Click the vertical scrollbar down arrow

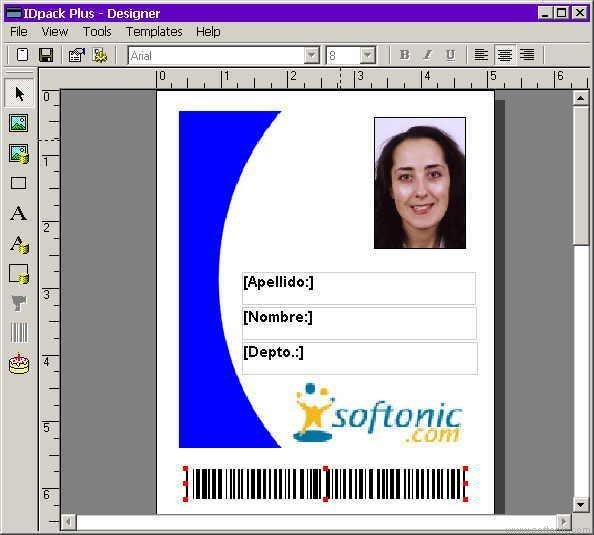(580, 504)
